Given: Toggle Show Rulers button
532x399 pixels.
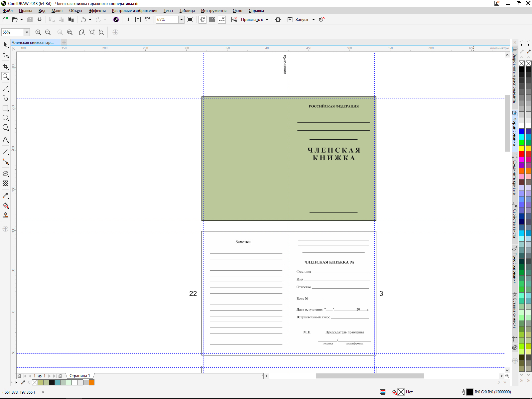Looking at the screenshot, I should [x=202, y=20].
